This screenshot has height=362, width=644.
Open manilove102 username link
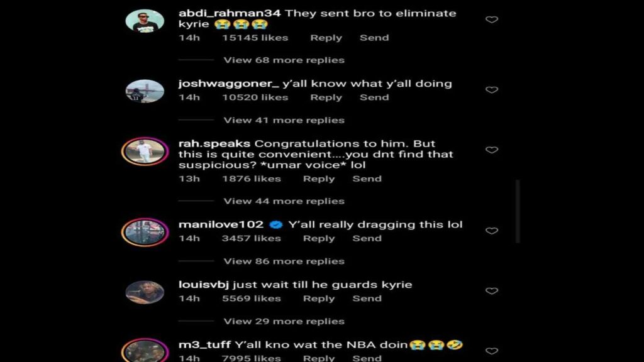pos(221,224)
